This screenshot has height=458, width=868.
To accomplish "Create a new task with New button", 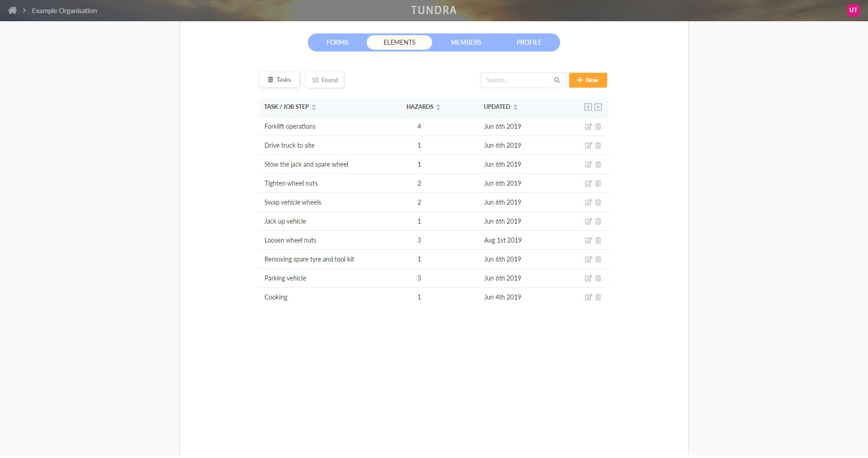I will pos(588,80).
